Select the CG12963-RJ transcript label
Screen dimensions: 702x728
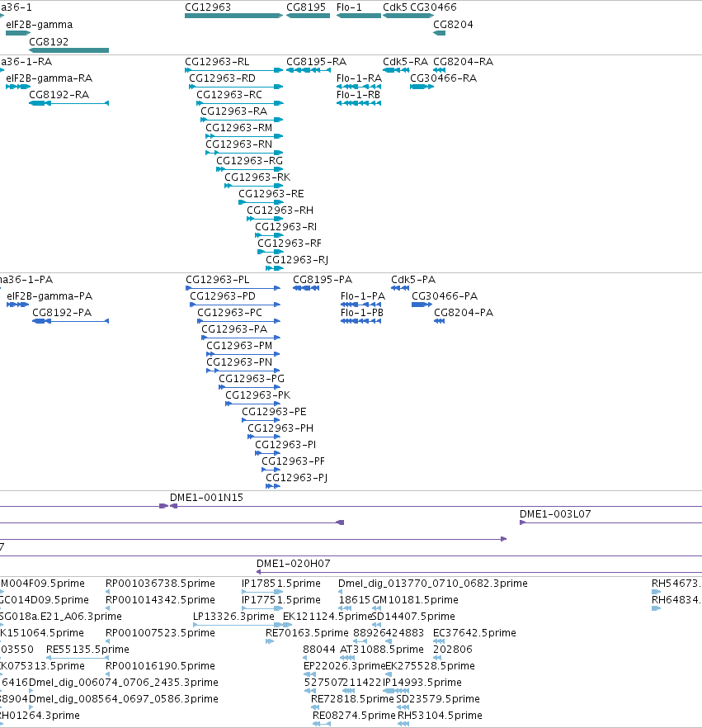click(x=296, y=259)
